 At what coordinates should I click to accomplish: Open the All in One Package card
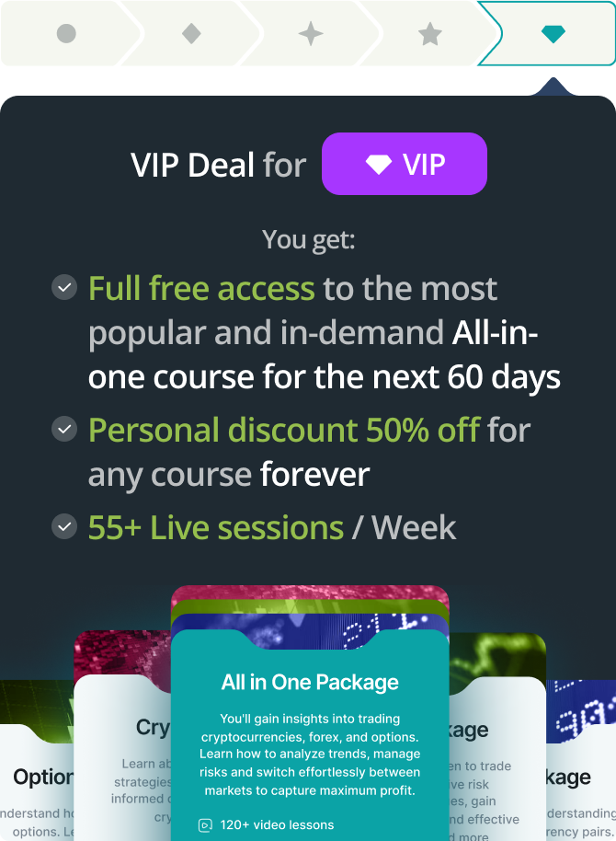point(310,735)
